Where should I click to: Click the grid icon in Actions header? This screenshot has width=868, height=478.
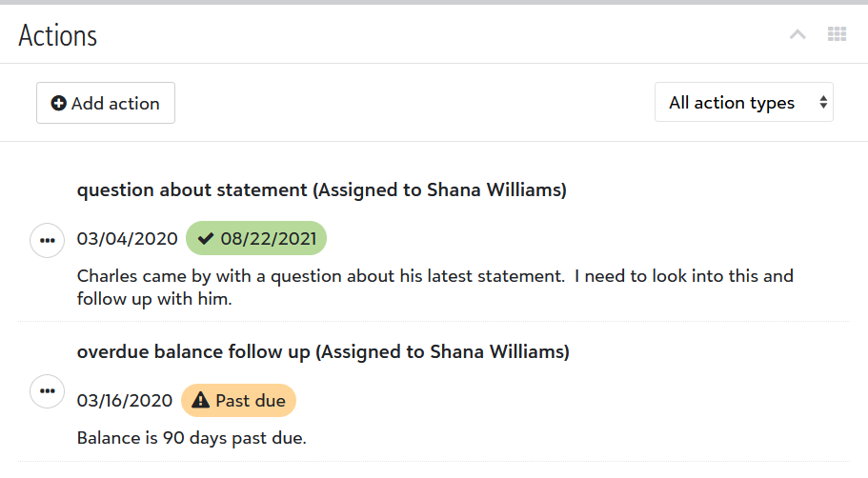[837, 35]
